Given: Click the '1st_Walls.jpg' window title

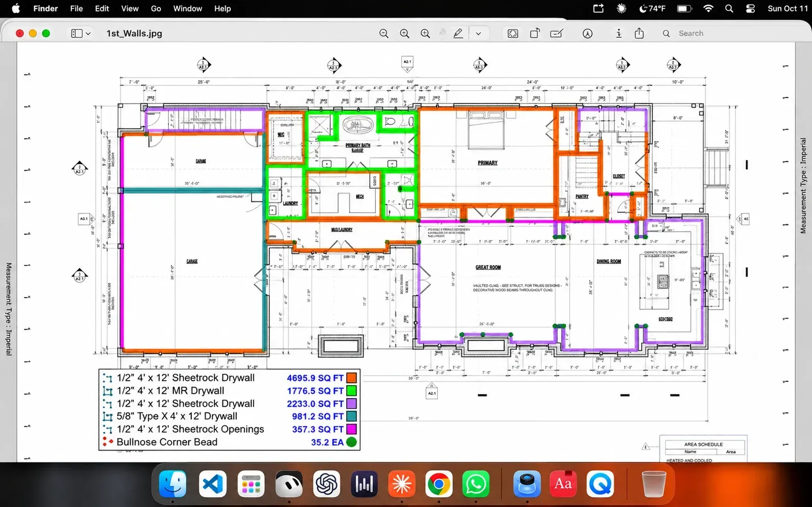Looking at the screenshot, I should point(134,33).
